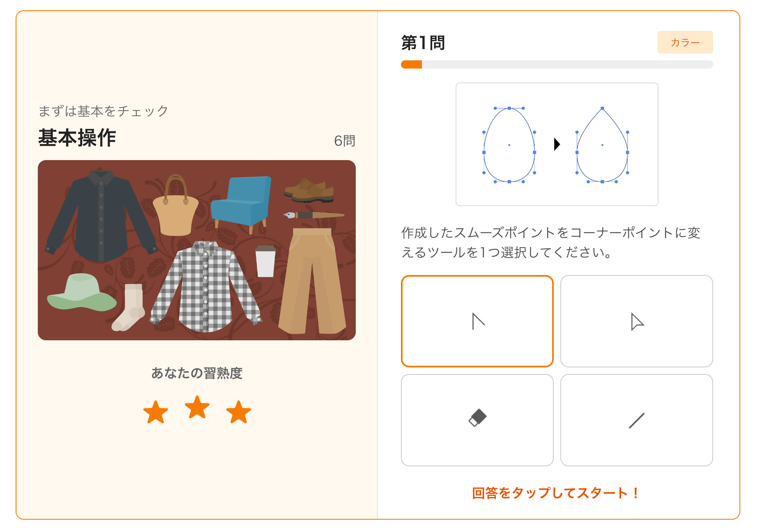Click the 基本操作 heading

(77, 138)
